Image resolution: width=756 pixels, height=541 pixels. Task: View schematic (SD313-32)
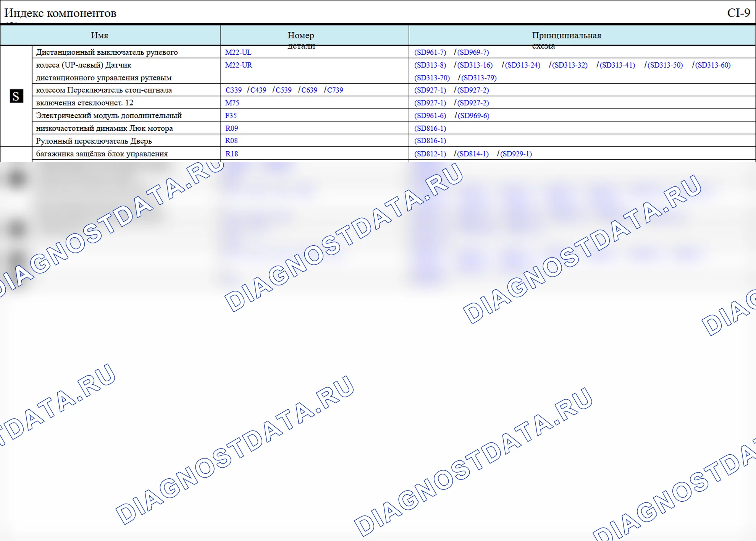(x=570, y=65)
